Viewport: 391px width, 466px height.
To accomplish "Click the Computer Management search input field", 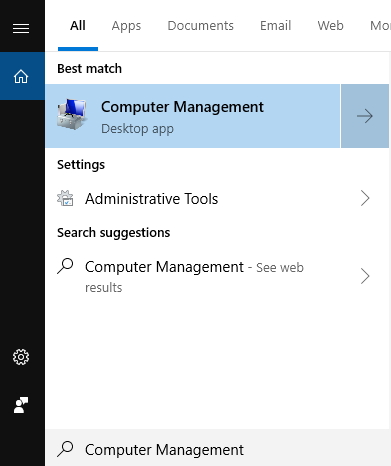I will click(218, 449).
